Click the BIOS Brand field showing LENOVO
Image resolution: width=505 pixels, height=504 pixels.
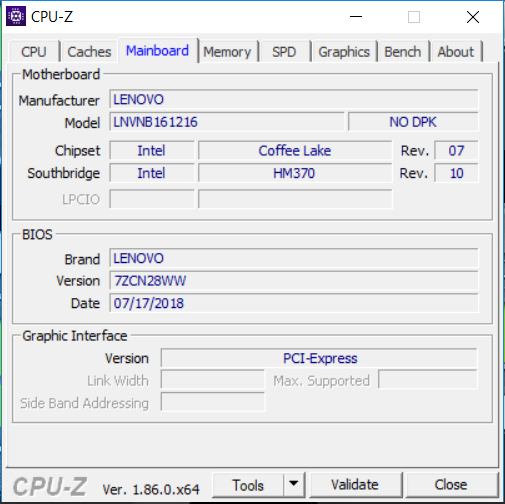294,258
